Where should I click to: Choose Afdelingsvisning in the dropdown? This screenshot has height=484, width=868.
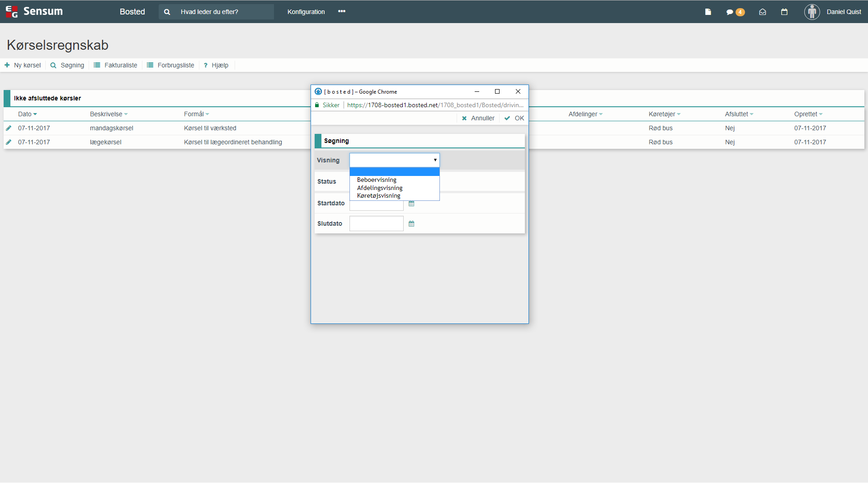380,188
